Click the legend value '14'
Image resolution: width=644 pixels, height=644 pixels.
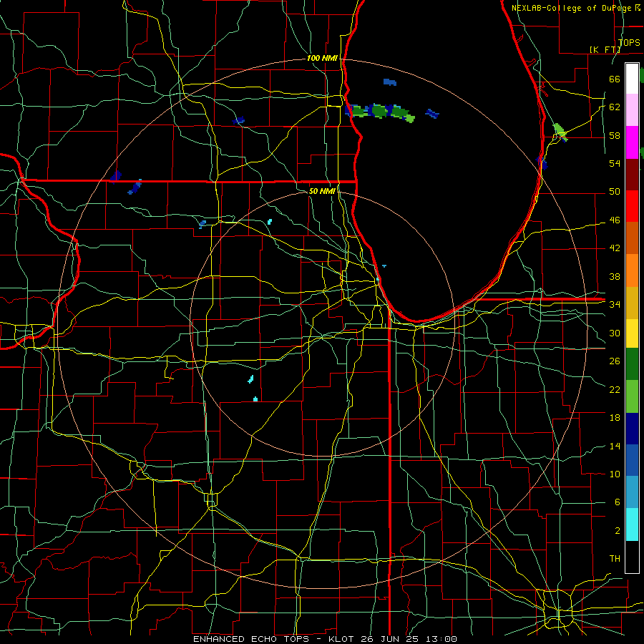615,446
